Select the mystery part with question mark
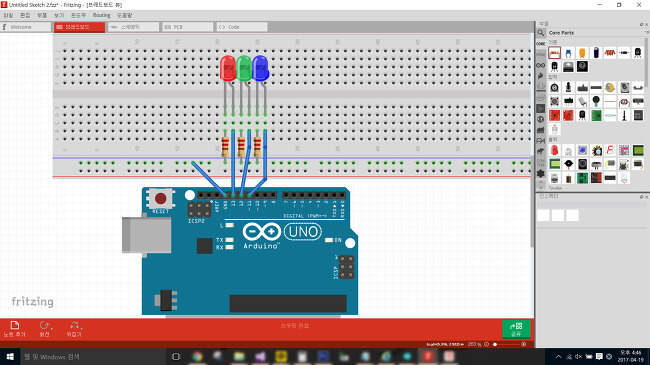This screenshot has width=650, height=365. coord(582,66)
